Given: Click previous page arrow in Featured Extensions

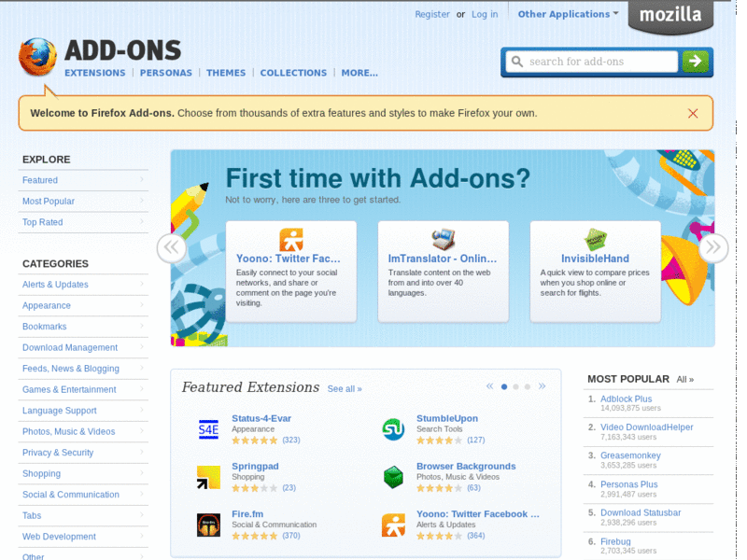Looking at the screenshot, I should coord(489,386).
